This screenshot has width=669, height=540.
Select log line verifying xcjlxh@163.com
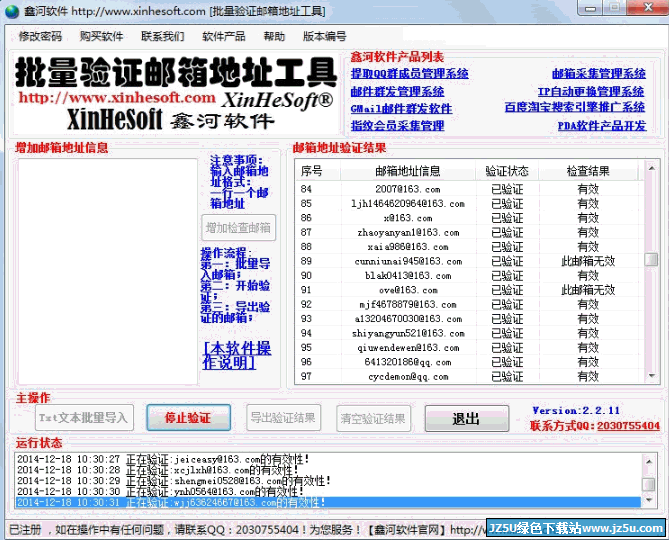(x=329, y=470)
